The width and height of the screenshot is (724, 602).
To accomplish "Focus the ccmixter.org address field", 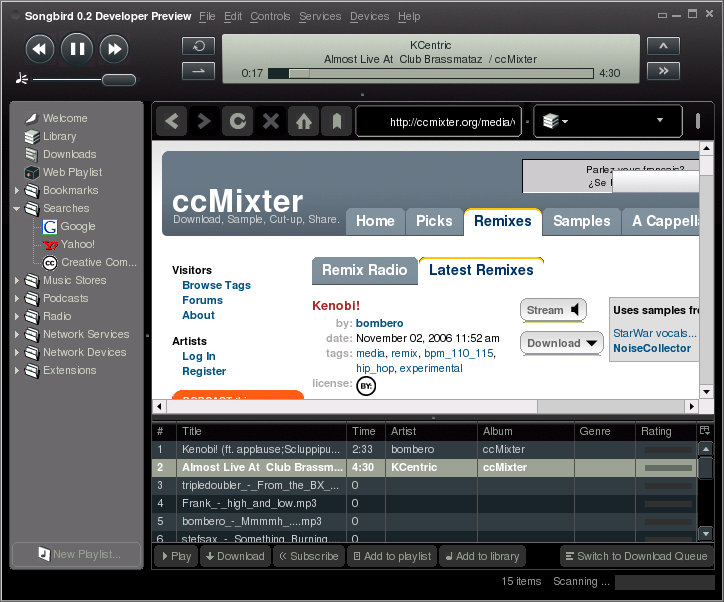I will pos(439,122).
